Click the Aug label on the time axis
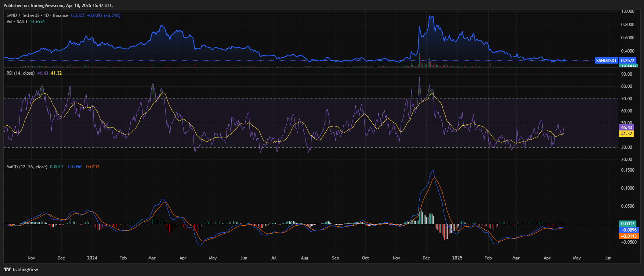The image size is (644, 276). 304,258
